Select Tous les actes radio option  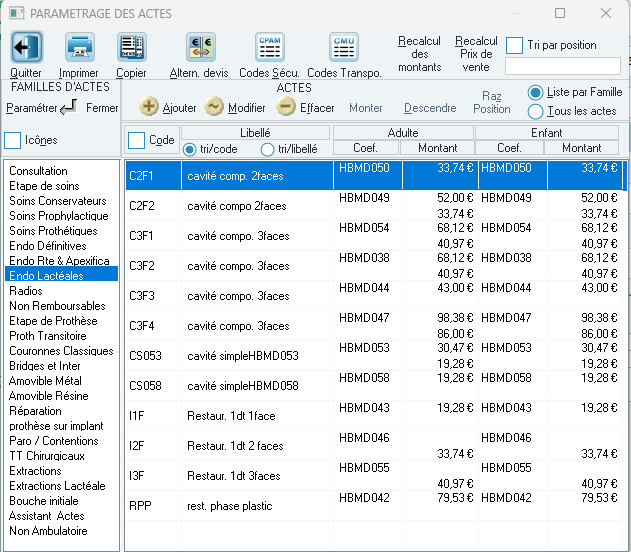click(x=535, y=111)
